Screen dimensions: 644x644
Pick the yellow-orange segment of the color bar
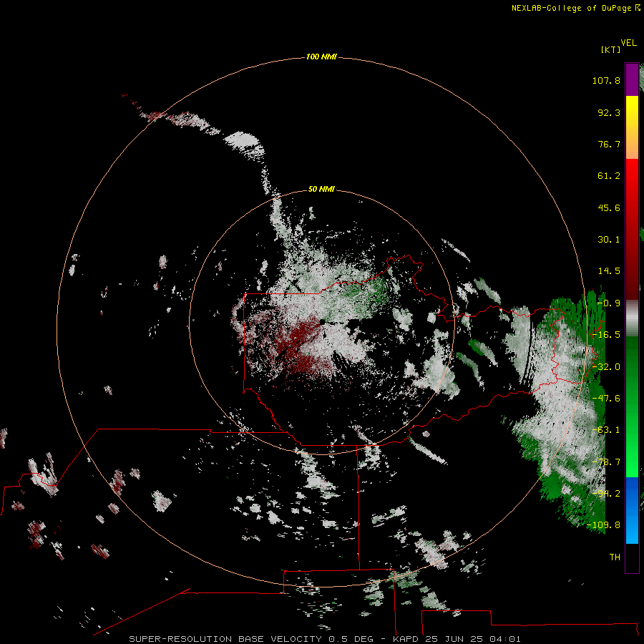click(632, 127)
